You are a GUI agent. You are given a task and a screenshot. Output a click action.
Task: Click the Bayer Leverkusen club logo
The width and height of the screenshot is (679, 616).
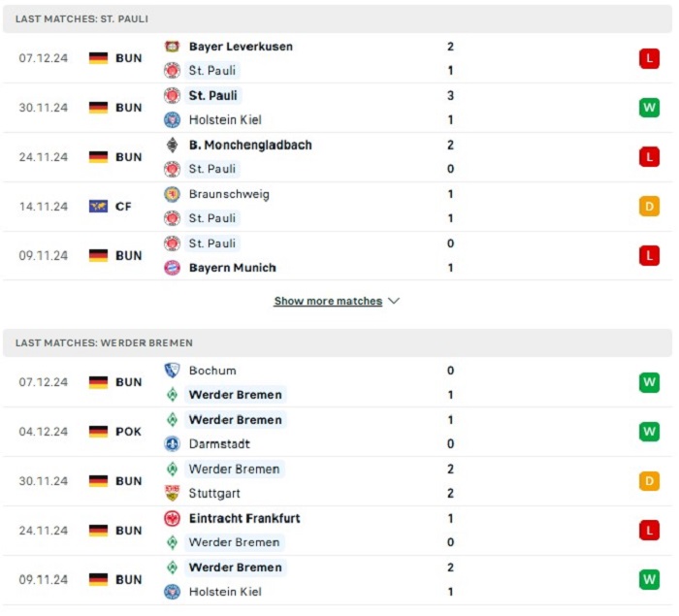(172, 47)
